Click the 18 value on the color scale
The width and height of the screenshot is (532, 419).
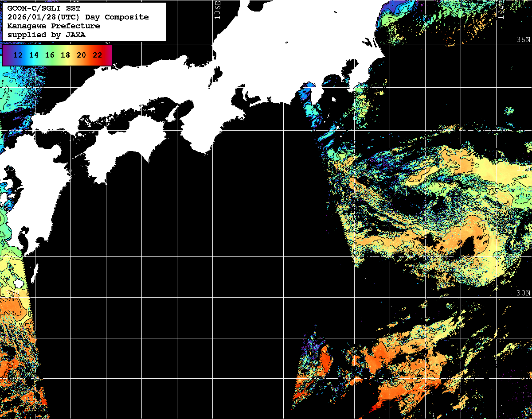click(65, 55)
